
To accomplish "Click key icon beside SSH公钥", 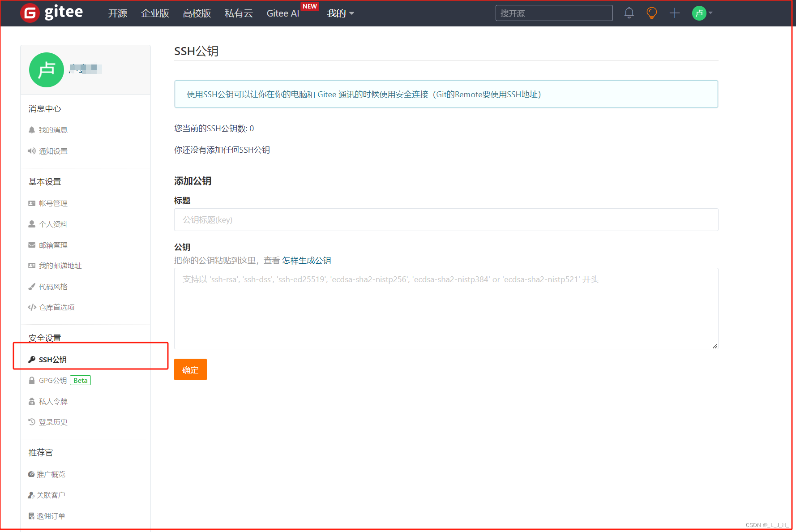I will pyautogui.click(x=32, y=360).
